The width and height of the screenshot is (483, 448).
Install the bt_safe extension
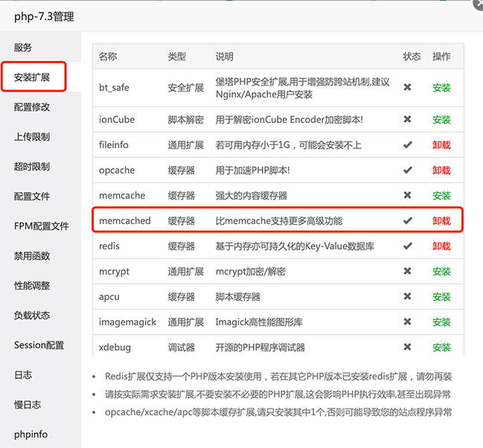click(441, 88)
